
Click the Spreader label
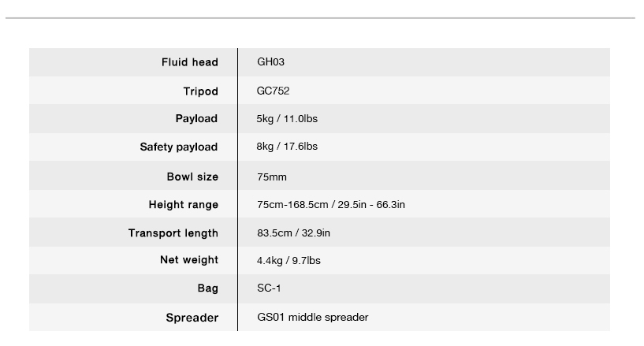192,318
